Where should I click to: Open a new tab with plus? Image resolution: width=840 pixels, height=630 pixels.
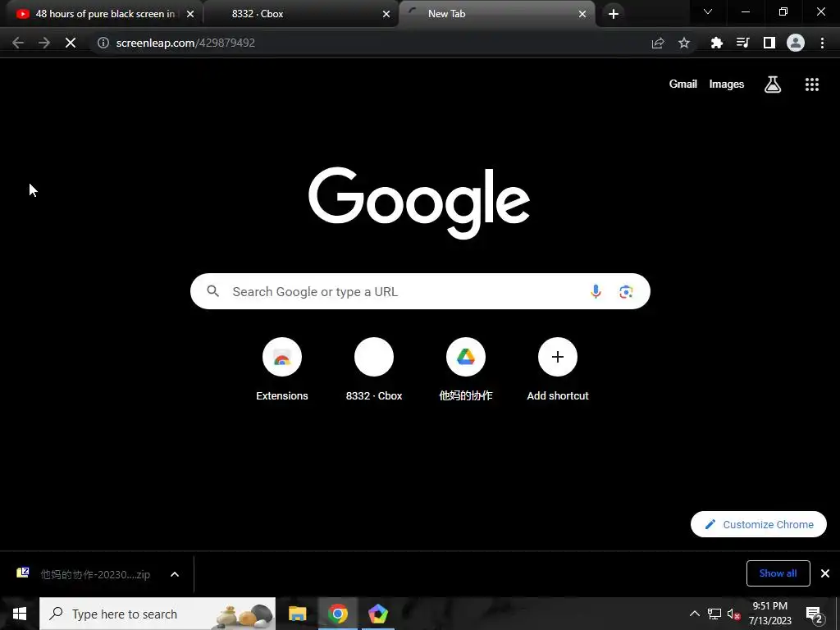click(614, 14)
